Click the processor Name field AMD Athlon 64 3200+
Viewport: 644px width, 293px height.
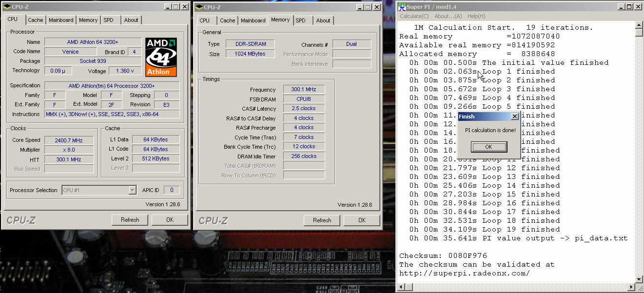pyautogui.click(x=93, y=42)
